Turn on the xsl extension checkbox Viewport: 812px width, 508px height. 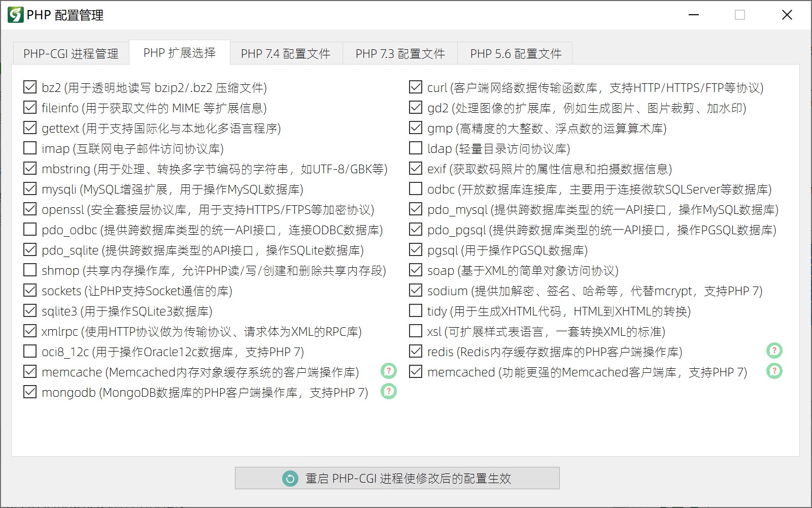tap(416, 331)
